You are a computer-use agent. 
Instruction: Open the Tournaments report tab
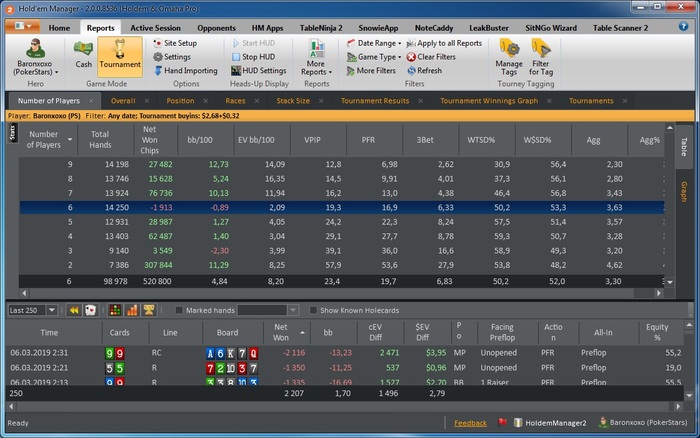(591, 101)
